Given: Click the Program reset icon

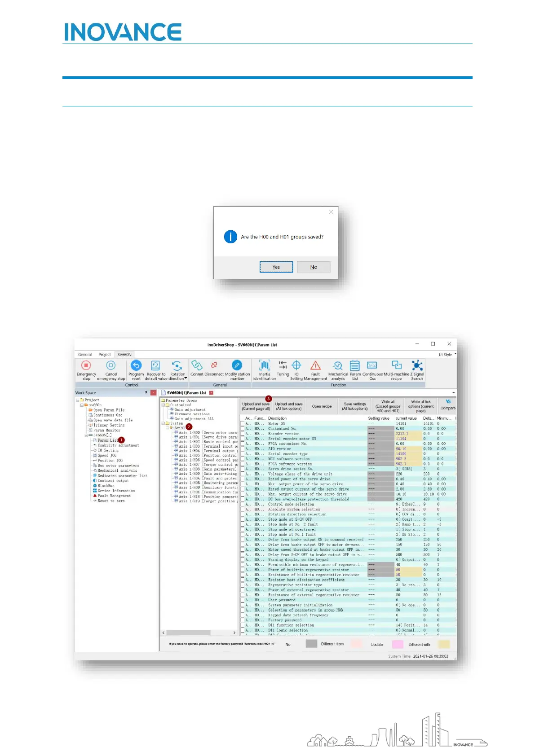Looking at the screenshot, I should point(136,365).
